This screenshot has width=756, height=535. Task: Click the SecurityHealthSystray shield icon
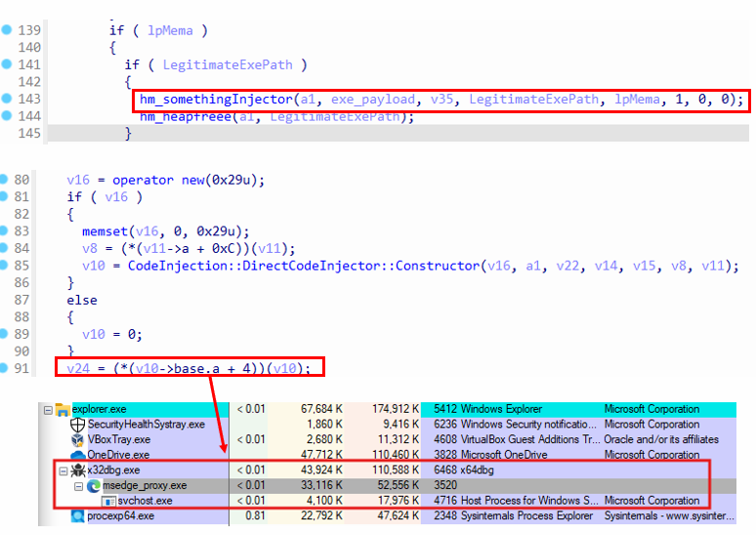click(x=77, y=425)
